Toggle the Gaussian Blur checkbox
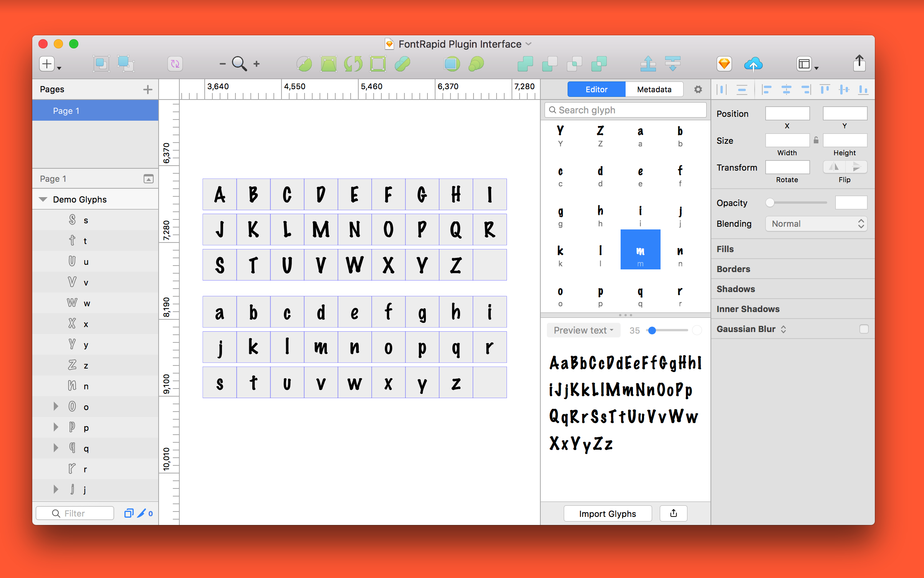 point(864,329)
